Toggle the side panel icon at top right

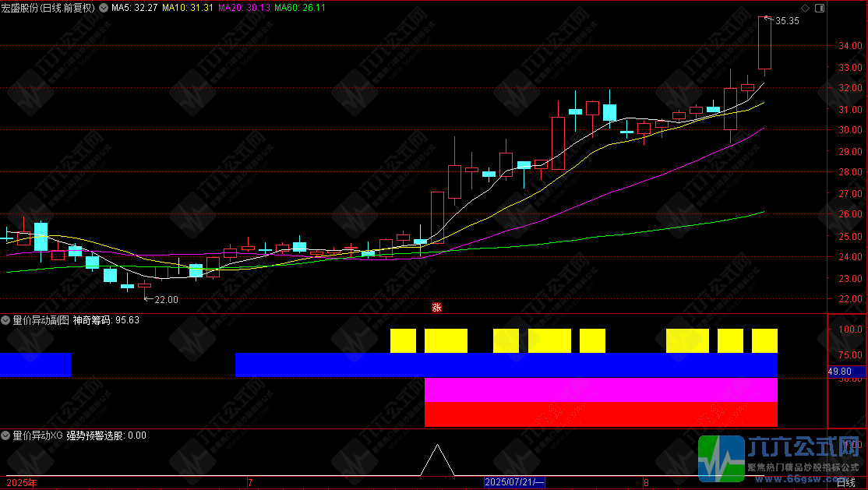[820, 8]
